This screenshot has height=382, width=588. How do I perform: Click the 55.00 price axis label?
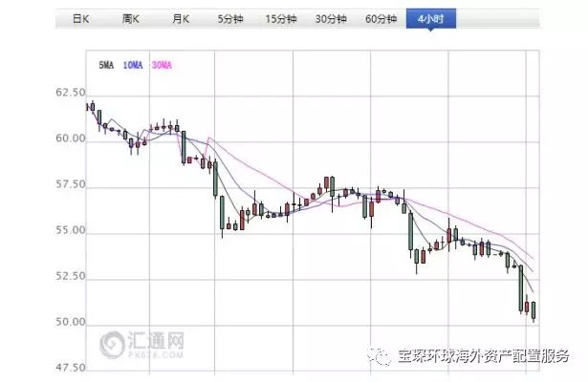pos(71,232)
